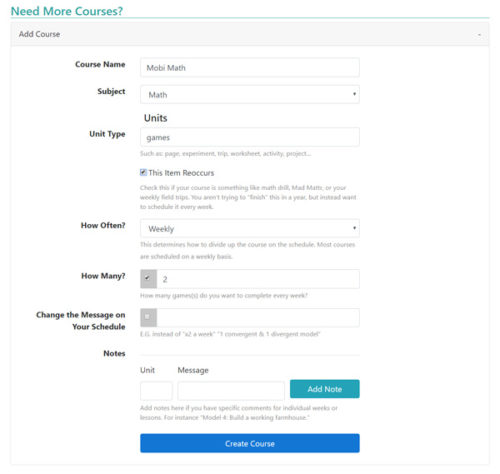Click the How Often dropdown arrow
500x474 pixels.
[x=354, y=228]
